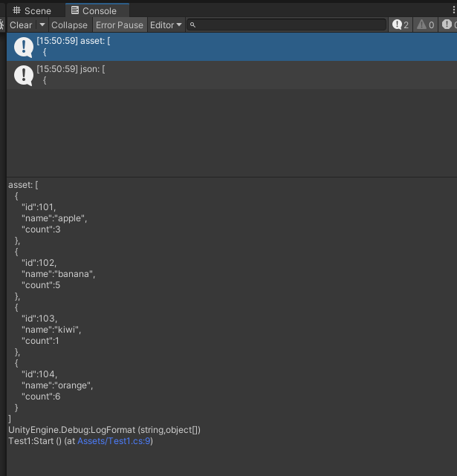Click the Console tab list icon
Viewport: 457px width, 476px height.
[75, 10]
